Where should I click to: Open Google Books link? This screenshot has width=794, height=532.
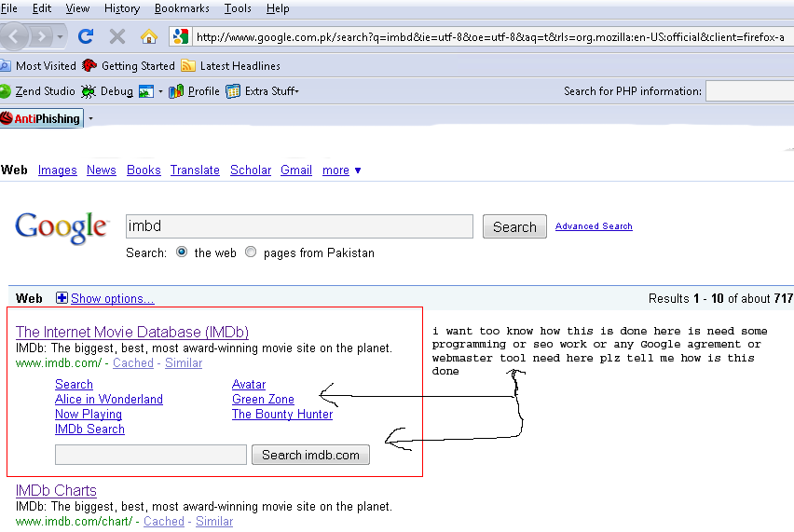tap(144, 171)
